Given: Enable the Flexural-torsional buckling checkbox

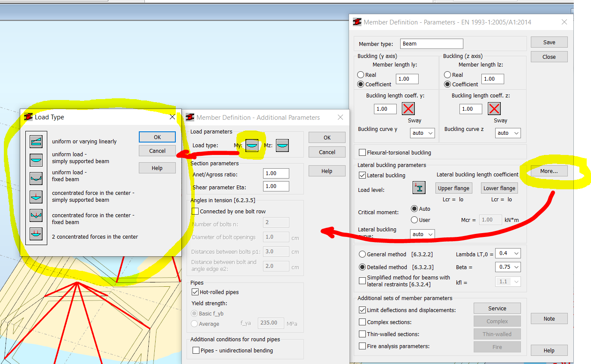Looking at the screenshot, I should click(362, 152).
